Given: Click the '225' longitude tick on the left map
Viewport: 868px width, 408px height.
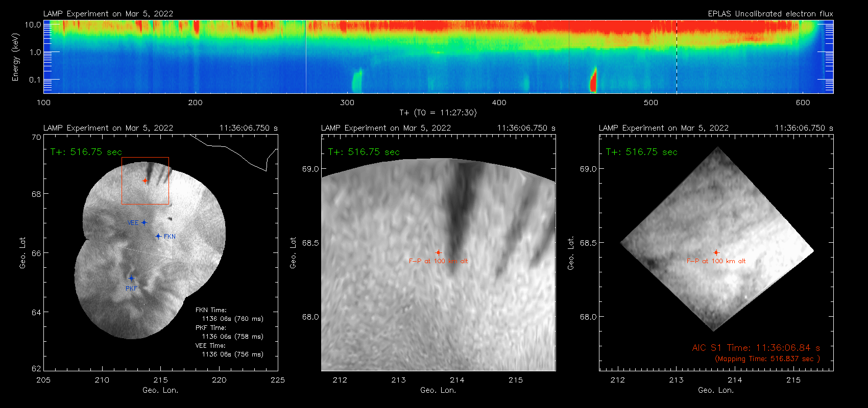Looking at the screenshot, I should [278, 380].
